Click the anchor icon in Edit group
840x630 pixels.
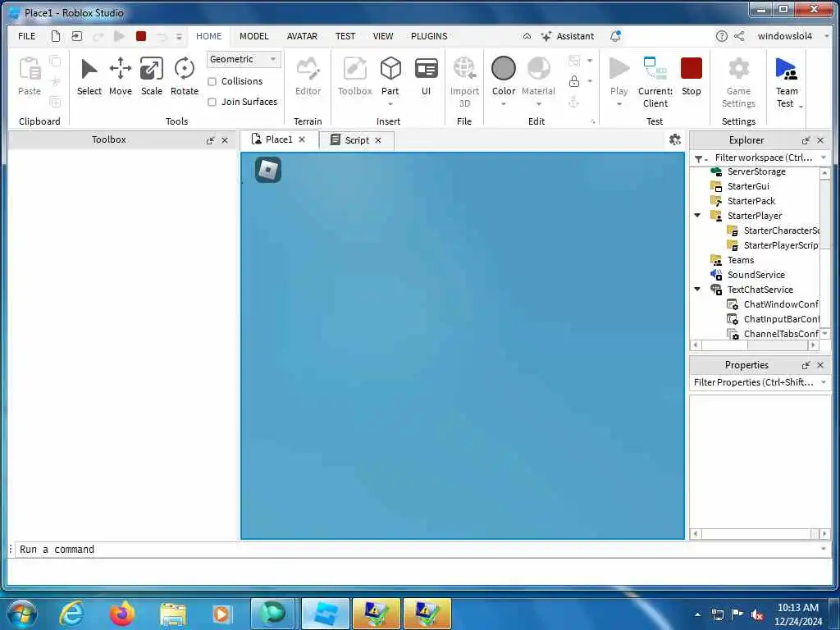pyautogui.click(x=573, y=102)
